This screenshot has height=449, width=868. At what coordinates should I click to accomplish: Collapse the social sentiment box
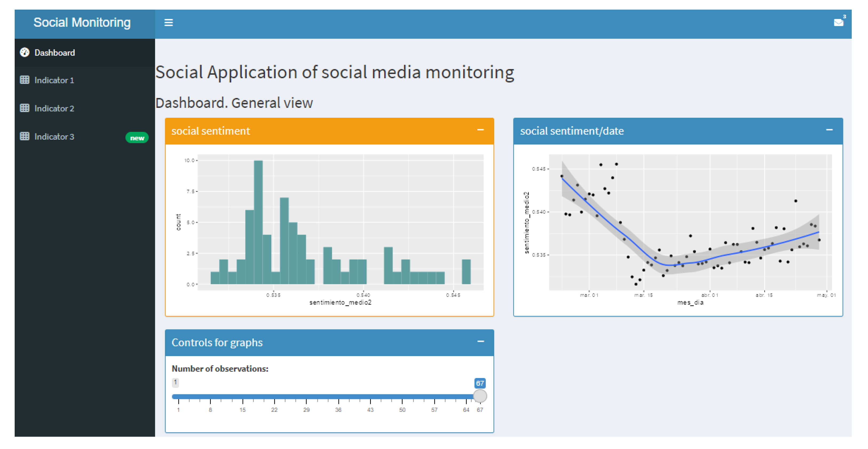[480, 130]
